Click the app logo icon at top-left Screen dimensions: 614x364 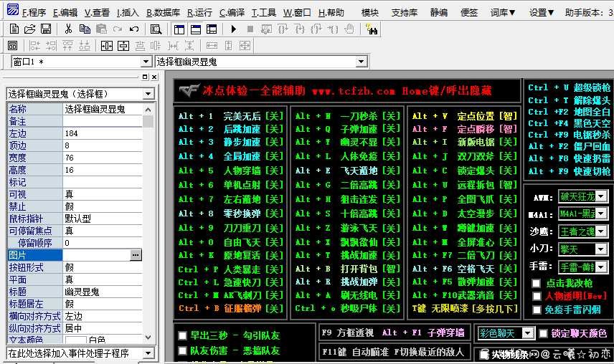click(x=12, y=9)
